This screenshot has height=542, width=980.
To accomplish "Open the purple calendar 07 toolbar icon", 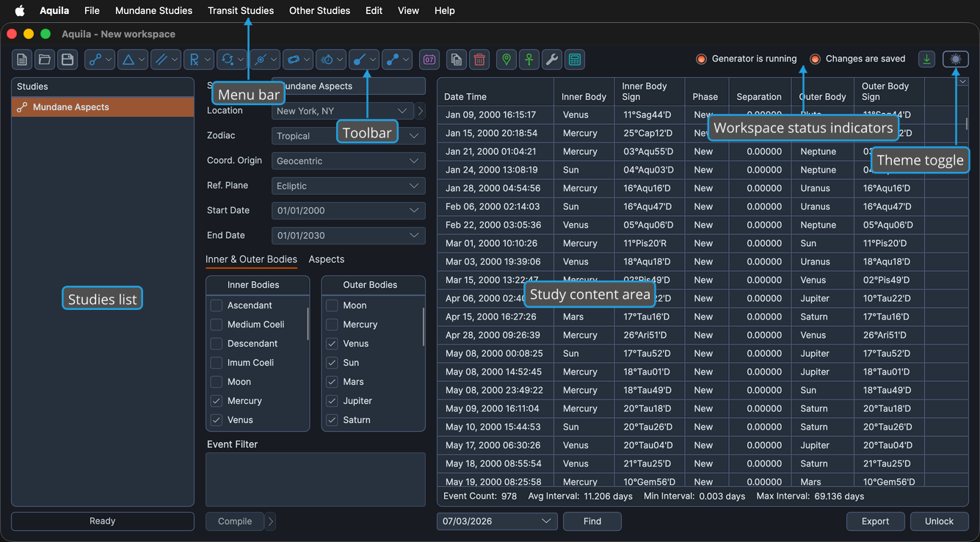I will click(429, 59).
